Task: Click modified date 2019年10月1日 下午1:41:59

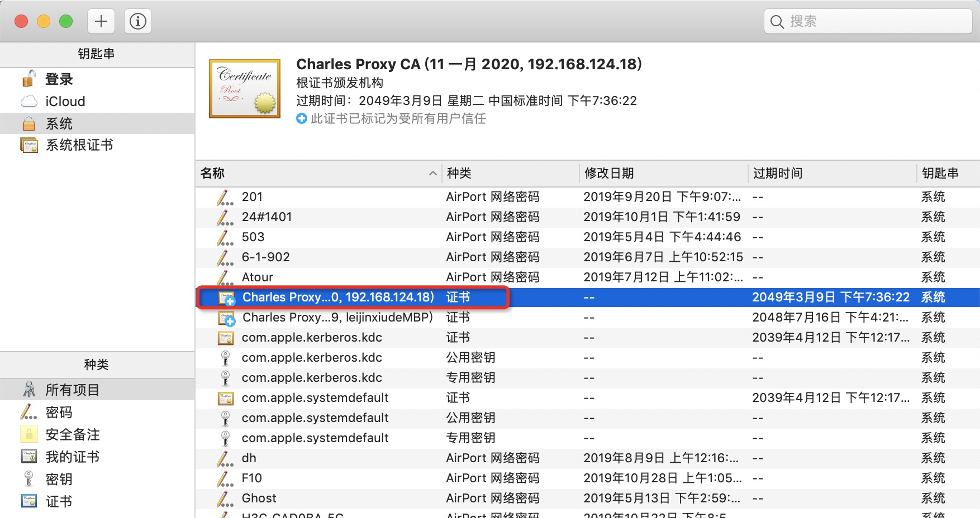Action: [x=662, y=217]
